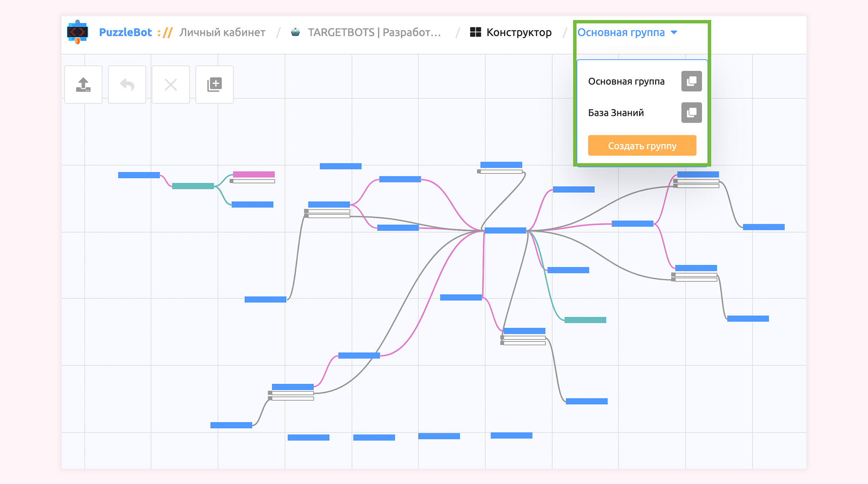The image size is (868, 484).
Task: Open the TARGETBOTS bot breadcrumb link
Action: point(374,33)
